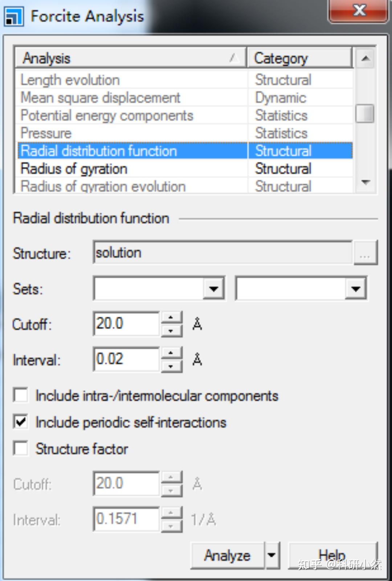
Task: Decrease the Cutoff value with down arrow
Action: click(171, 331)
